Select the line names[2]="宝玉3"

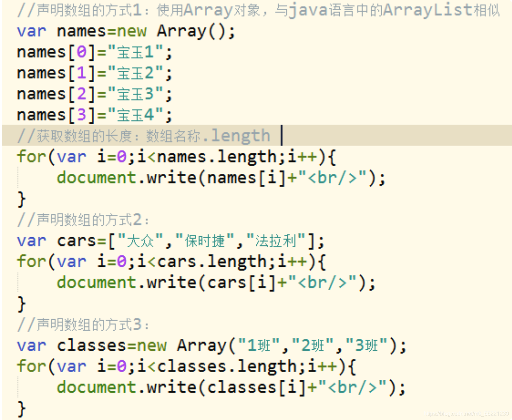click(95, 94)
